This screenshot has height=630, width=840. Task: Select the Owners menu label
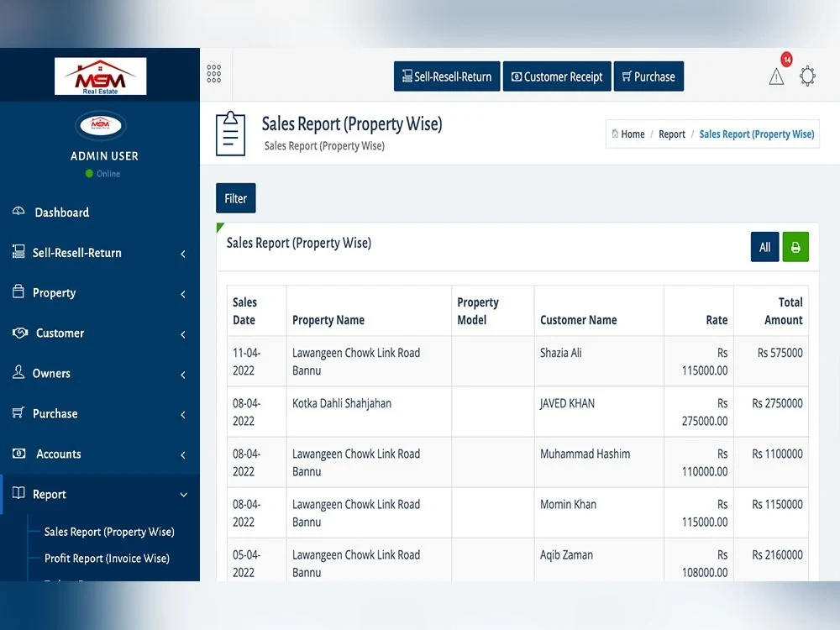pos(51,374)
